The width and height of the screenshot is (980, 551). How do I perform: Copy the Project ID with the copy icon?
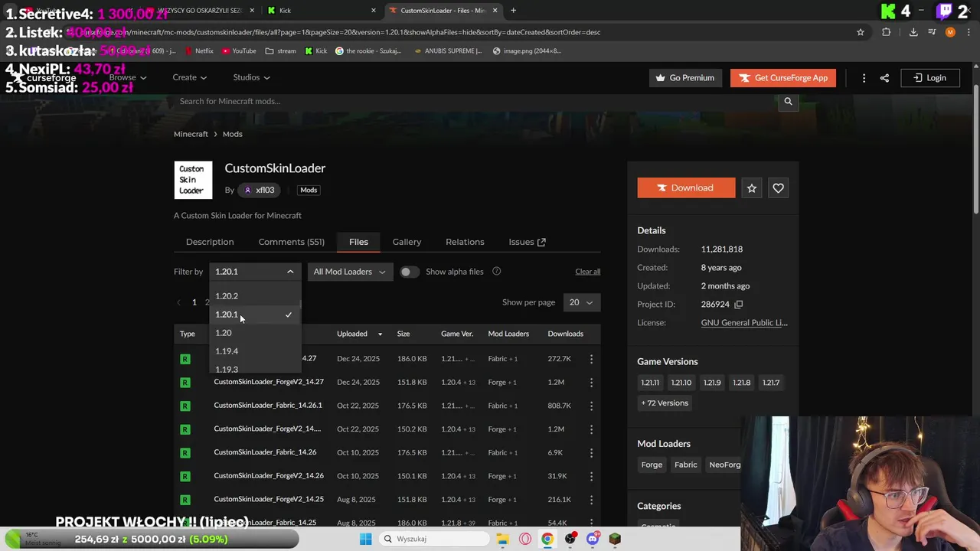pyautogui.click(x=738, y=305)
